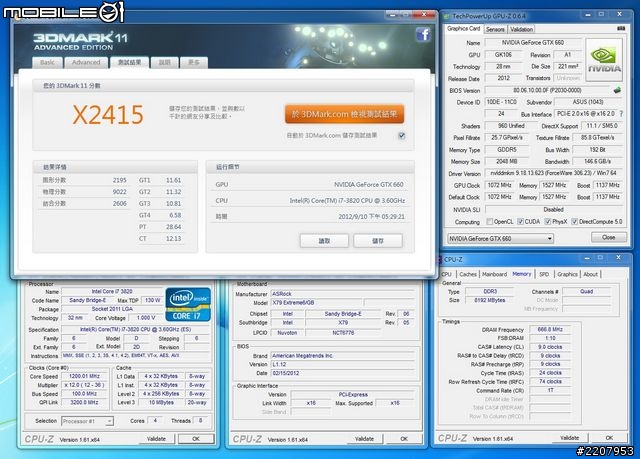640x459 pixels.
Task: Open the Graphics tab in CPU-Z
Action: [567, 274]
